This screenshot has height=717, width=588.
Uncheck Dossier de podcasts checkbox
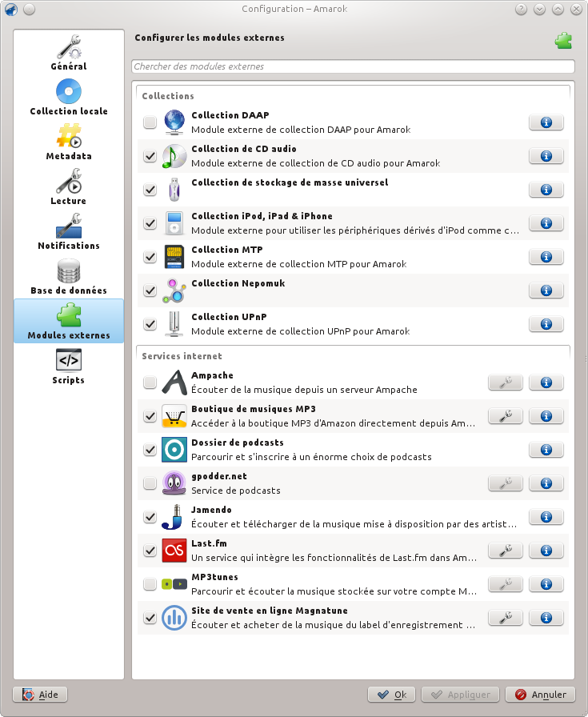[150, 450]
